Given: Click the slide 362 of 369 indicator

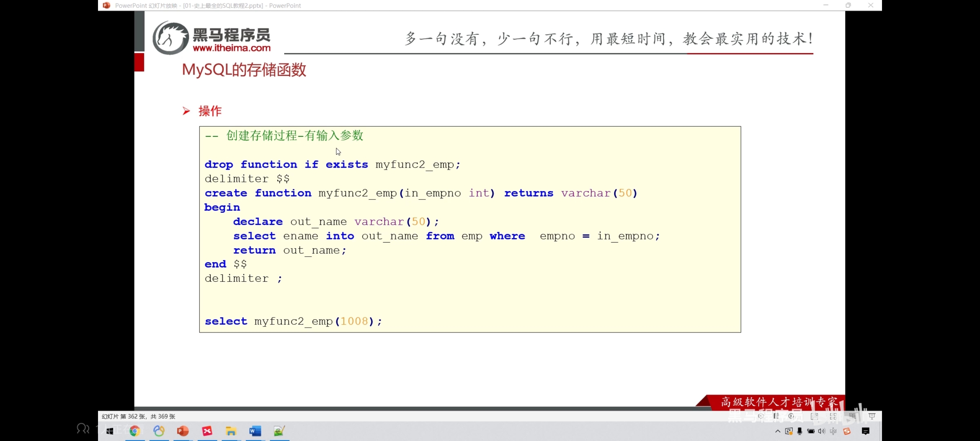Looking at the screenshot, I should [x=138, y=416].
